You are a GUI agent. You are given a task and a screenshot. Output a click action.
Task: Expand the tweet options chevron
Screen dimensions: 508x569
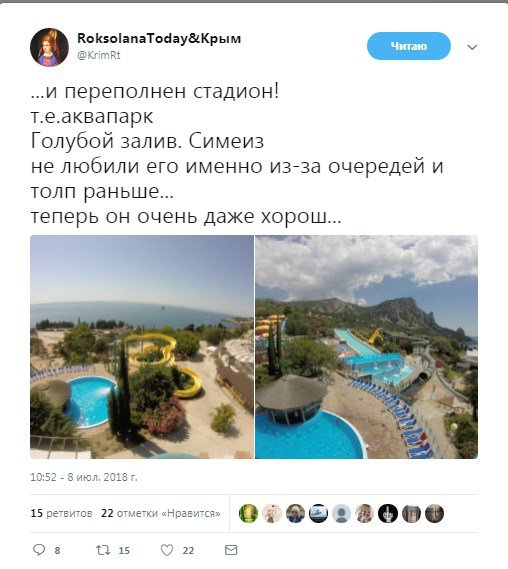click(x=472, y=47)
